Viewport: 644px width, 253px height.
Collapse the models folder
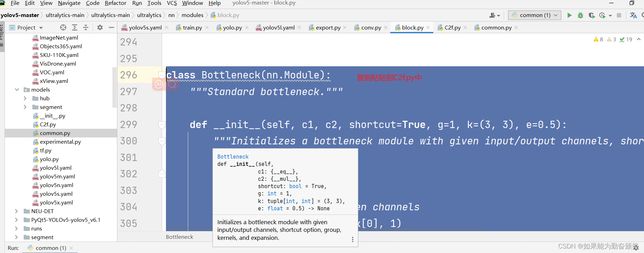pyautogui.click(x=17, y=90)
